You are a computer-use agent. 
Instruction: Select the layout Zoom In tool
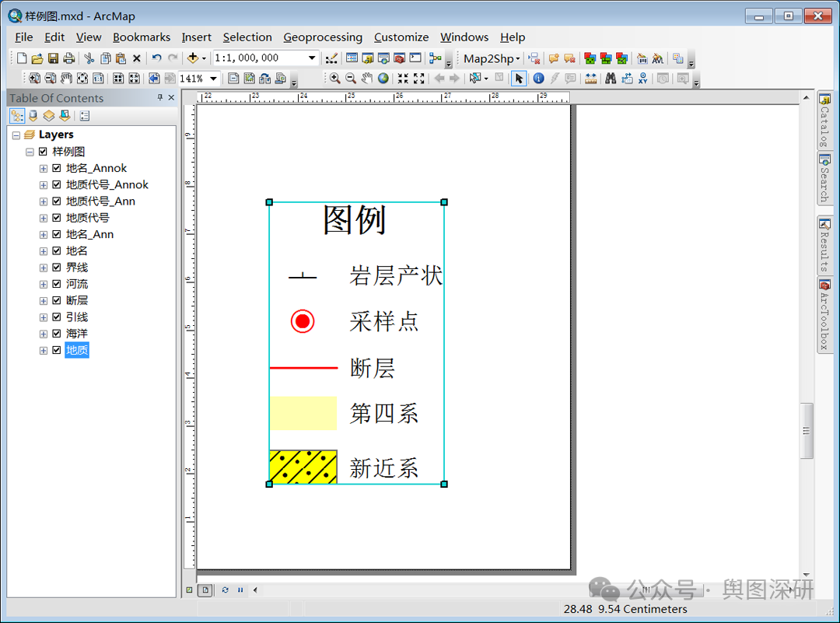34,79
